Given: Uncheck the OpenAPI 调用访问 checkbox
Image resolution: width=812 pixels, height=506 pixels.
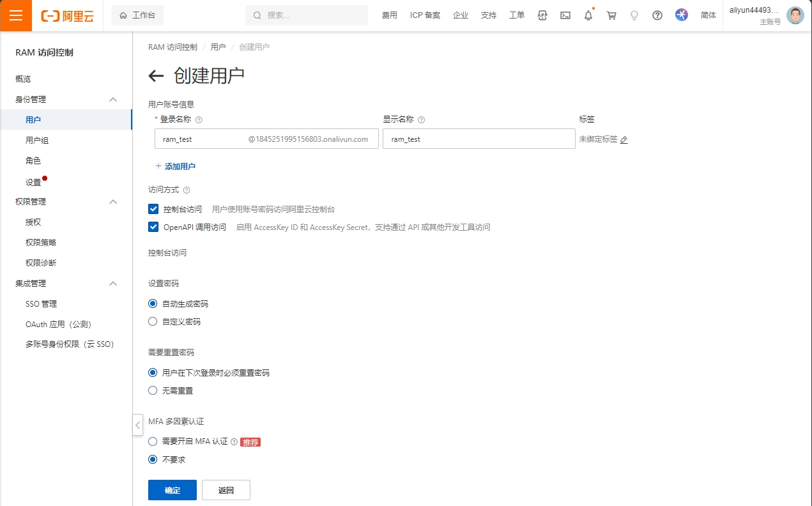Looking at the screenshot, I should (x=153, y=227).
